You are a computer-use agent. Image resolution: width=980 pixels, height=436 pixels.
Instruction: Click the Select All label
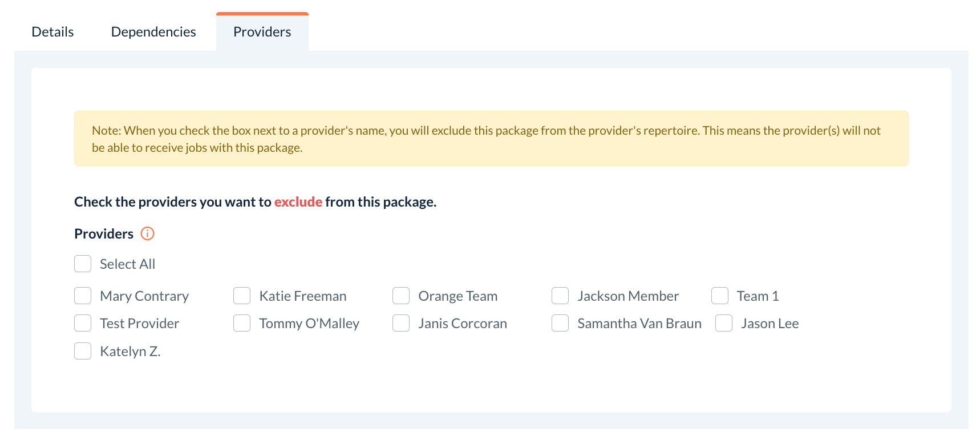127,264
